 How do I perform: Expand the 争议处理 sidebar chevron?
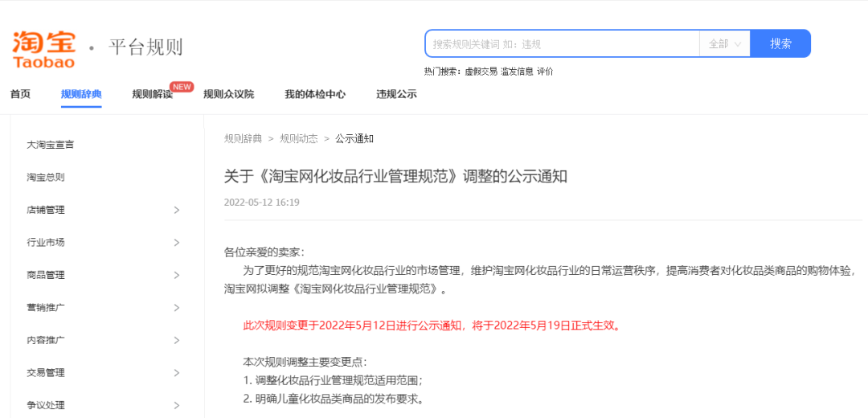tap(177, 405)
